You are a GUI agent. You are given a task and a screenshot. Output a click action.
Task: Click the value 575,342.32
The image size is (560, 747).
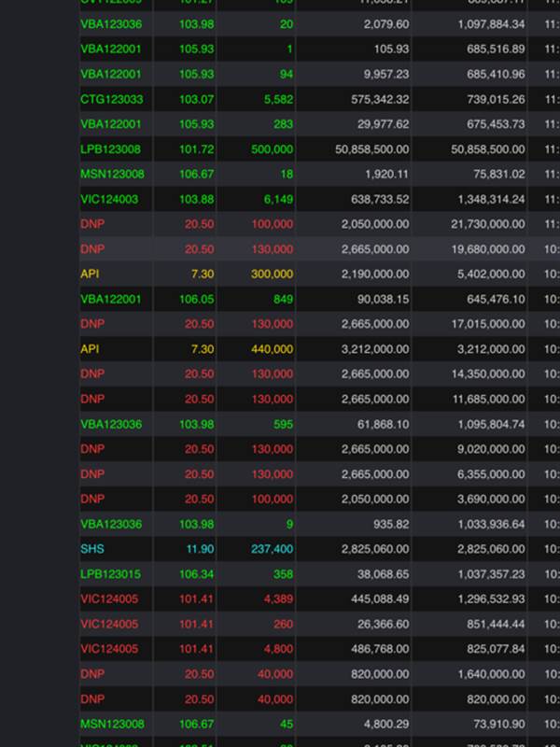pyautogui.click(x=380, y=99)
